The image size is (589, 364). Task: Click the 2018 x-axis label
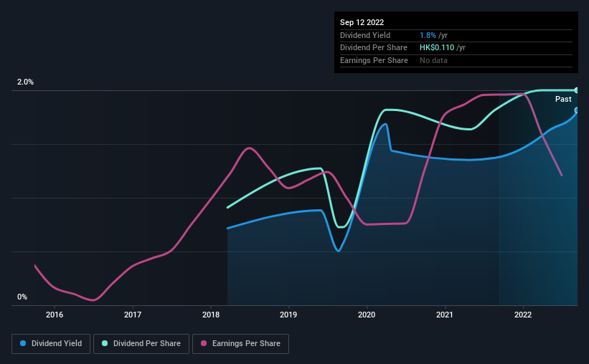pos(211,315)
